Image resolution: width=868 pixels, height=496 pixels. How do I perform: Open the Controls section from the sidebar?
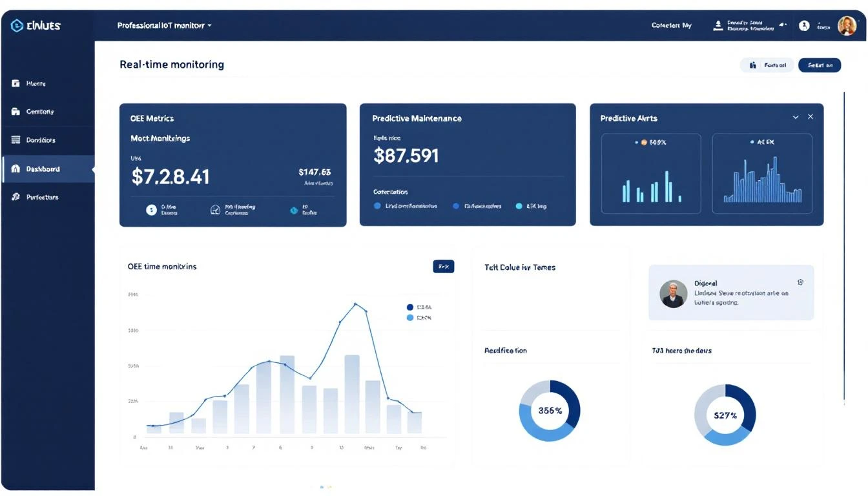click(39, 111)
